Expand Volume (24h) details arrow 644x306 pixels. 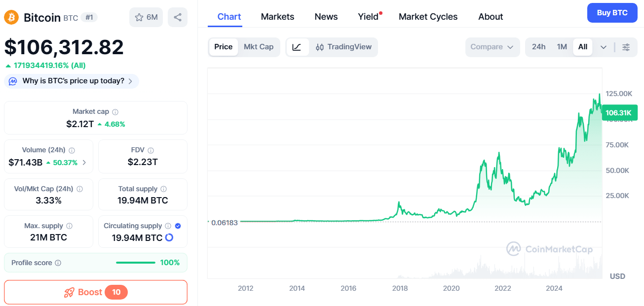tap(84, 163)
